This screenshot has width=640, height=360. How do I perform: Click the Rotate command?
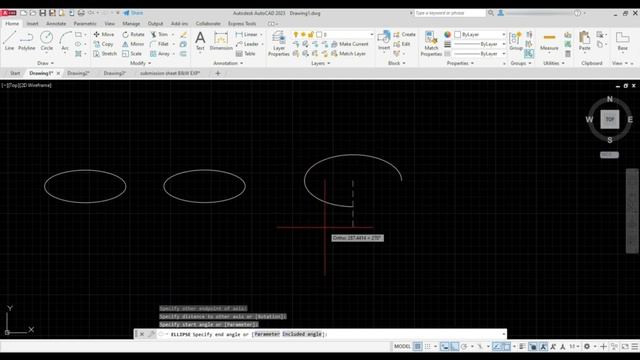tap(133, 34)
